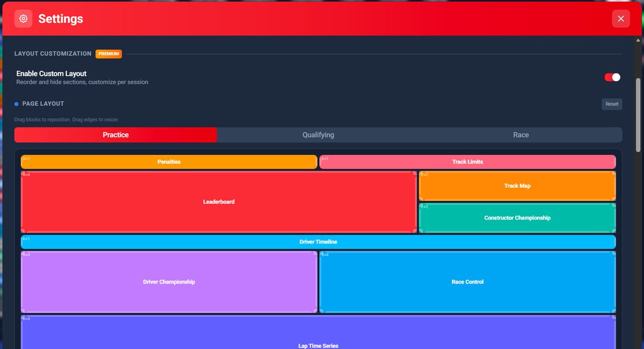
Task: Click the 4×4 size label on Leaderboard
Action: click(x=26, y=174)
